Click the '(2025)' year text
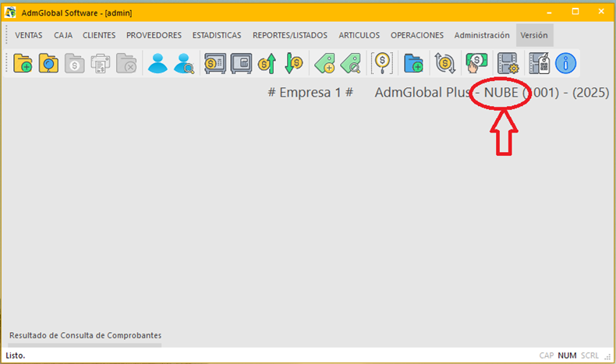 (590, 93)
